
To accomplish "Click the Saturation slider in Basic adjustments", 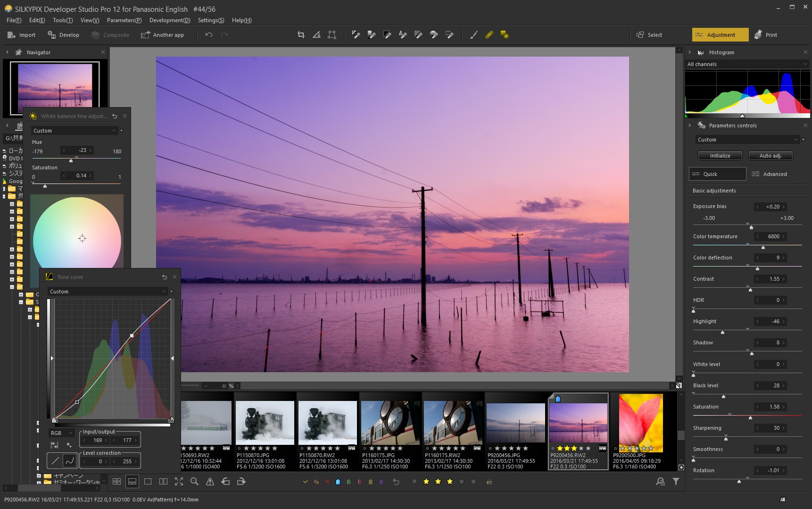I will [747, 416].
